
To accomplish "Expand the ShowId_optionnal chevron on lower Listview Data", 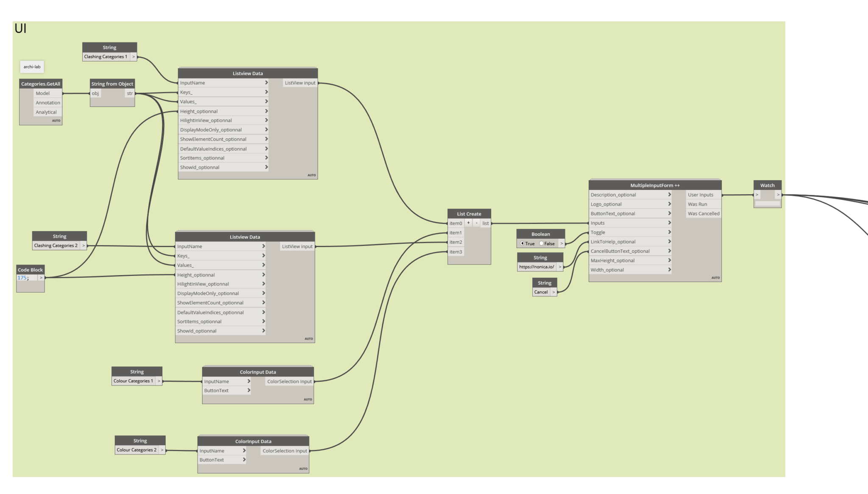I will 264,331.
